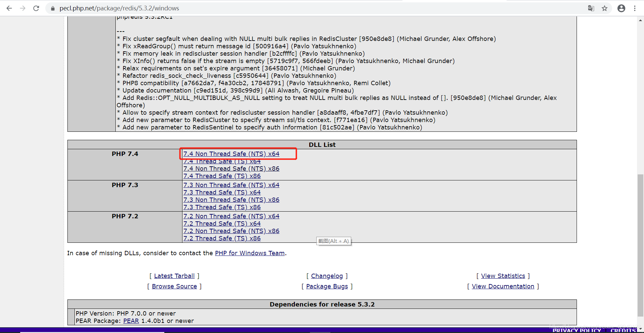Click the RedisCluster ssl/tls context changelog line

pyautogui.click(x=276, y=120)
